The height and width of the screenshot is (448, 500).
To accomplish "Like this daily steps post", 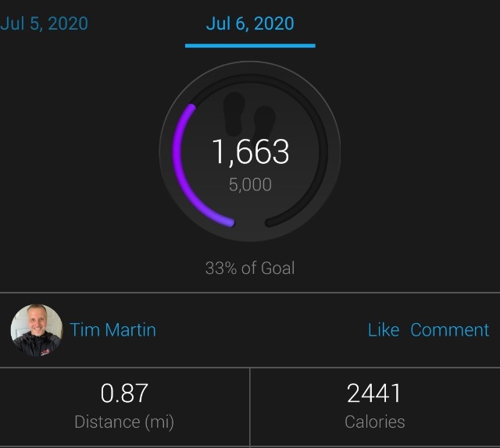I will pyautogui.click(x=384, y=330).
